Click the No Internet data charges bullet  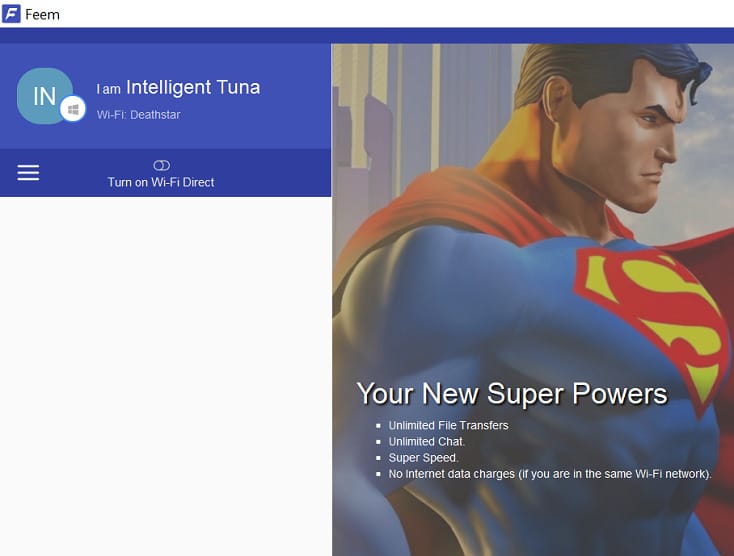pos(550,474)
